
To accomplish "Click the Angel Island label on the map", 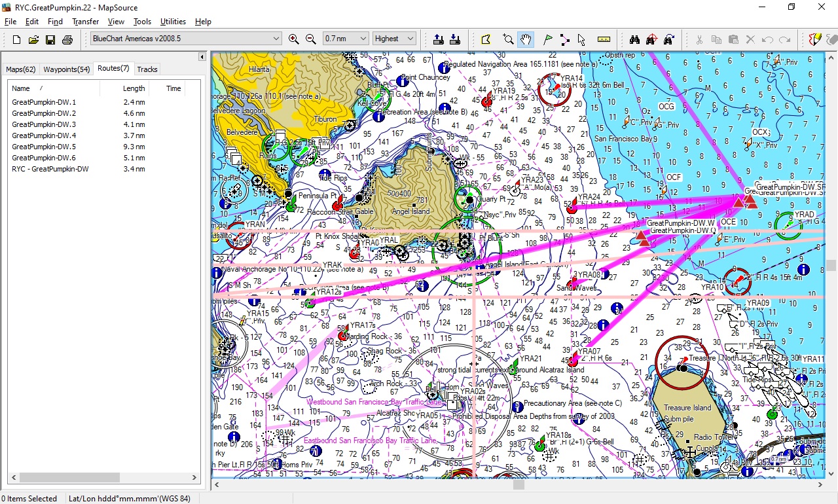I will click(412, 211).
